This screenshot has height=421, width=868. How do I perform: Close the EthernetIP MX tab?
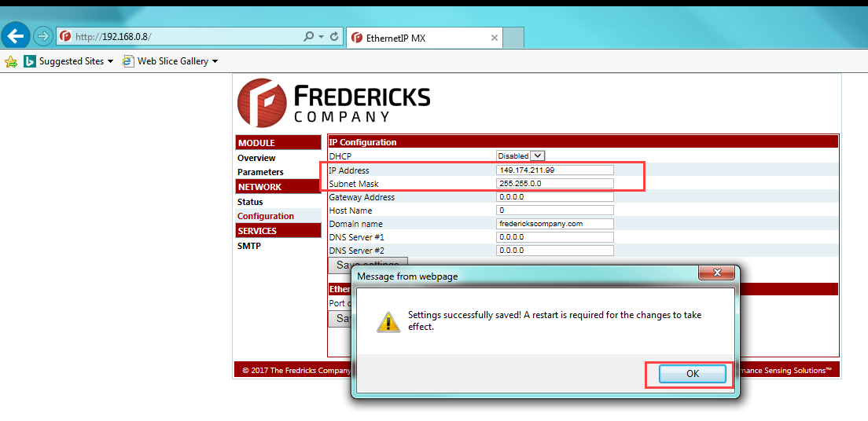coord(495,38)
